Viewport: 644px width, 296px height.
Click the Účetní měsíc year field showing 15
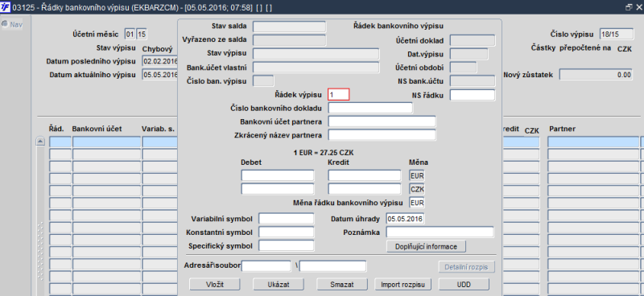tap(142, 35)
